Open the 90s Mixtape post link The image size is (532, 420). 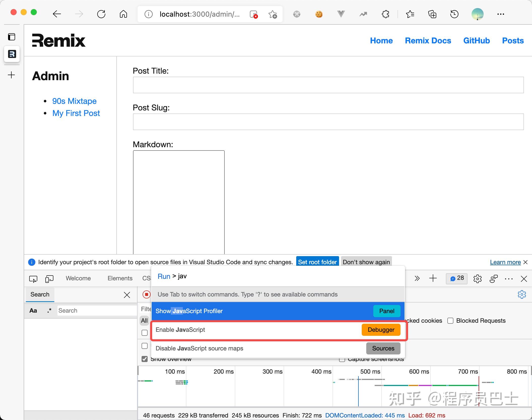click(x=74, y=101)
